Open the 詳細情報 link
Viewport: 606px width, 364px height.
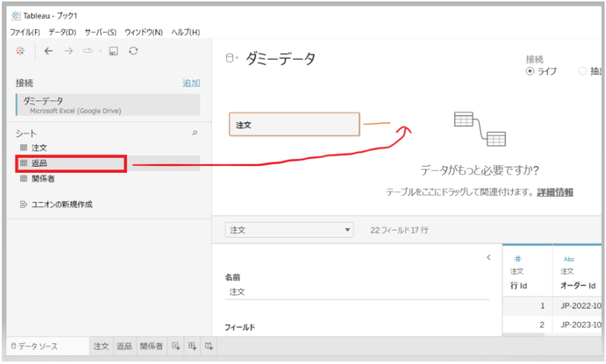click(x=555, y=192)
